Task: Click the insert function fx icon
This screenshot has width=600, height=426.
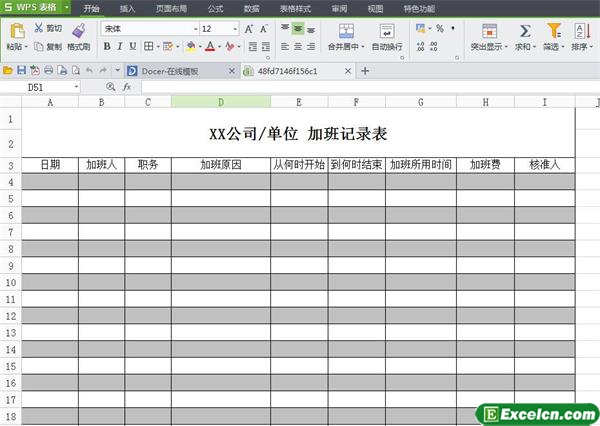Action: click(x=127, y=87)
